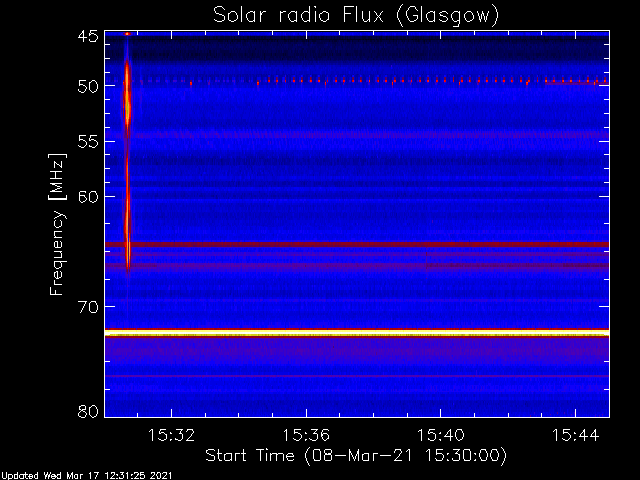The height and width of the screenshot is (480, 640).
Task: Click the '80' frequency axis label
Action: click(x=88, y=411)
